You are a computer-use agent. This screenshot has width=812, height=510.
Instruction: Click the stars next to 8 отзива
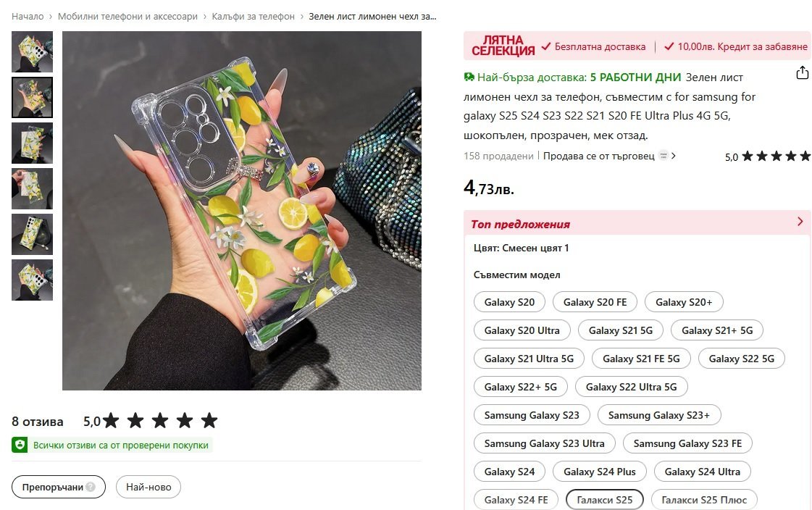click(160, 421)
